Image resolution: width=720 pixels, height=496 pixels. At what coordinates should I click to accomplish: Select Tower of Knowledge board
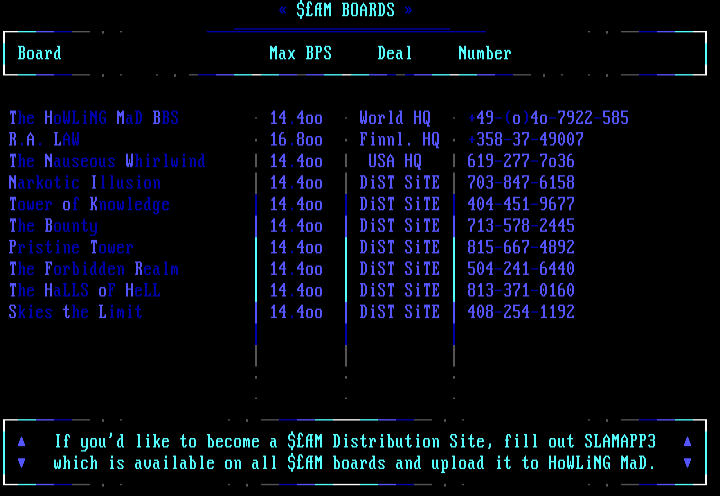90,205
